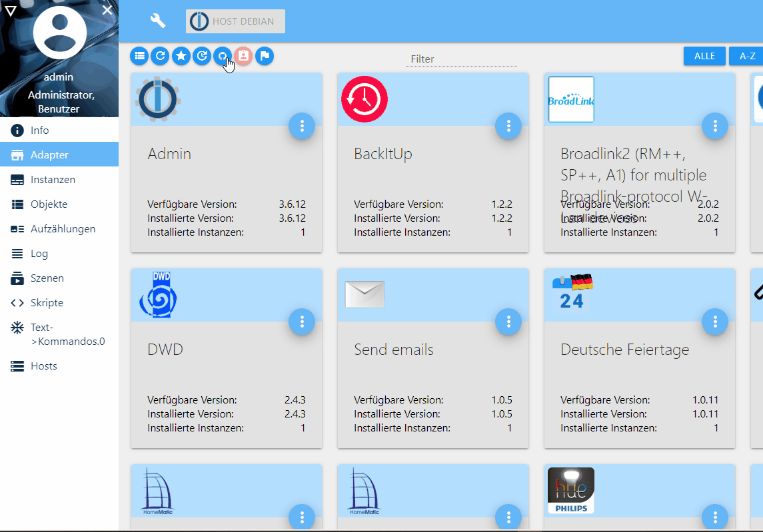Open the DWD card's three-dot menu
This screenshot has height=532, width=763.
coord(302,322)
